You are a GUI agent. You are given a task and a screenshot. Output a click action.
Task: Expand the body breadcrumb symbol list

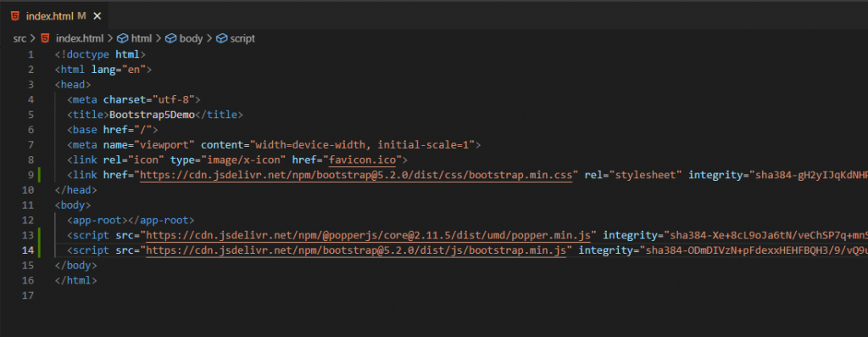coord(191,38)
